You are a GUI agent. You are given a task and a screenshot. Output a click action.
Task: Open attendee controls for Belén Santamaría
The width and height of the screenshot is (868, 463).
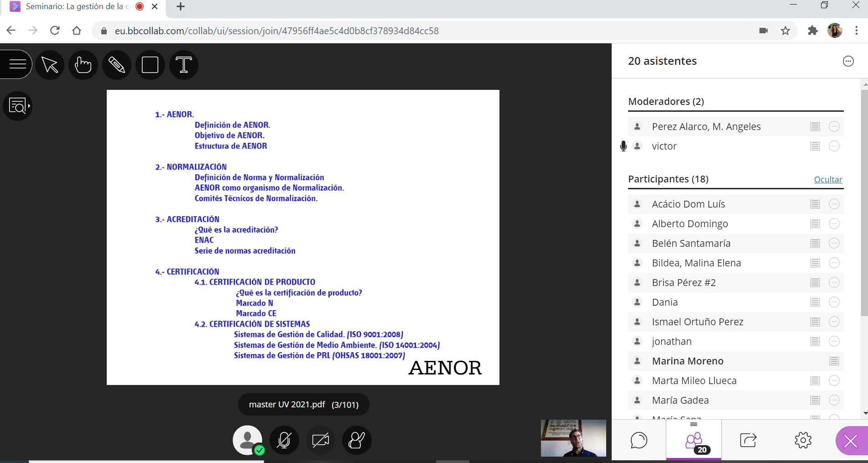click(834, 243)
